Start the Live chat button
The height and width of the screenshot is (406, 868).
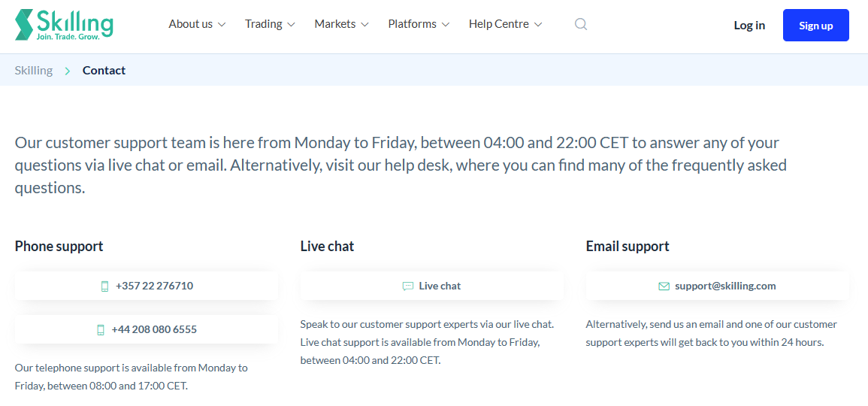tap(432, 286)
